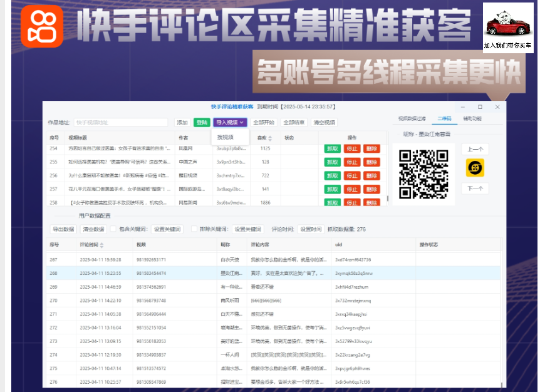Click the QR code image
The height and width of the screenshot is (392, 540).
[423, 175]
